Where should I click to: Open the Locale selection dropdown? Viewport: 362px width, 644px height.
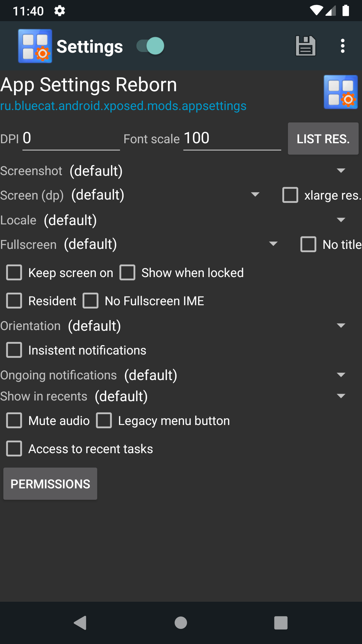[x=341, y=220]
